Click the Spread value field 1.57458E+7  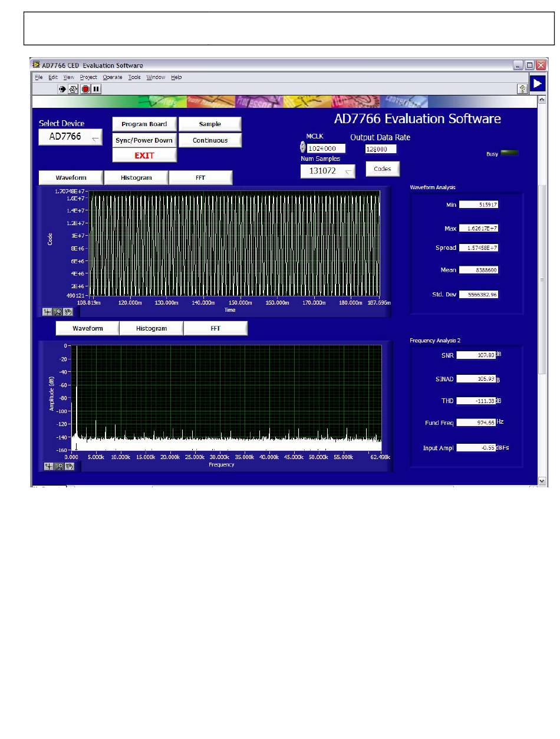(479, 248)
